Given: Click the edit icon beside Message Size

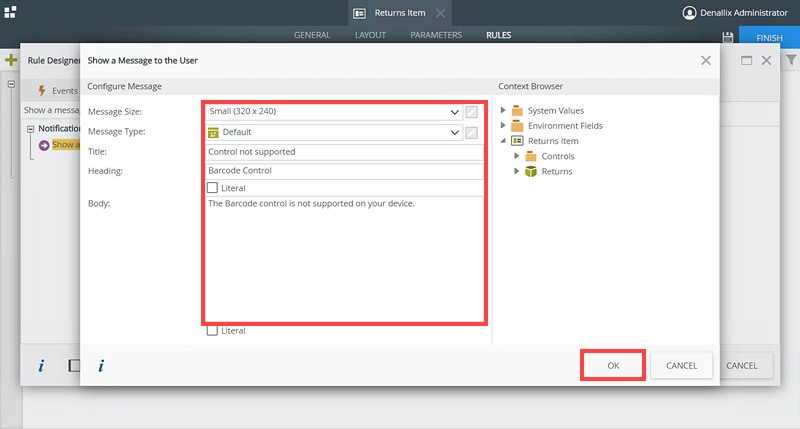Looking at the screenshot, I should [471, 112].
